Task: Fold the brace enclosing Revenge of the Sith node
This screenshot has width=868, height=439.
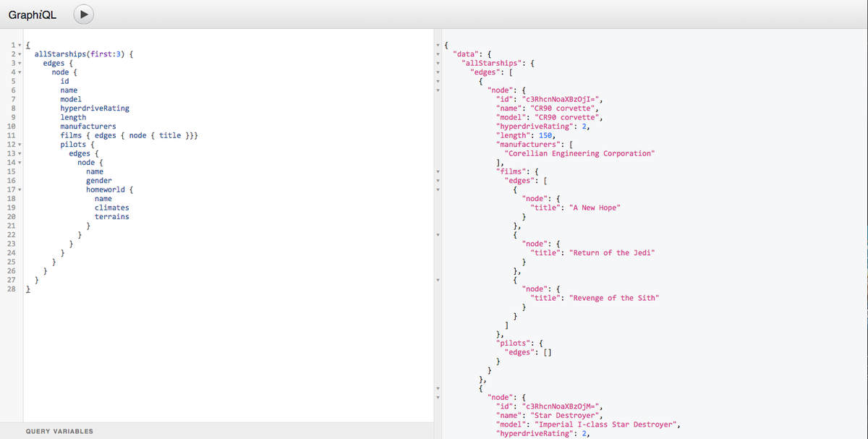Action: [x=437, y=280]
